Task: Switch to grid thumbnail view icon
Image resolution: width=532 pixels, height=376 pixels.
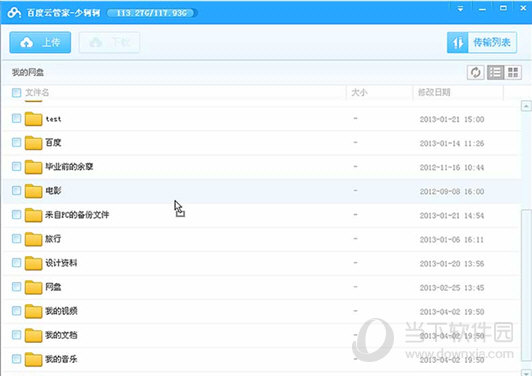Action: tap(513, 72)
